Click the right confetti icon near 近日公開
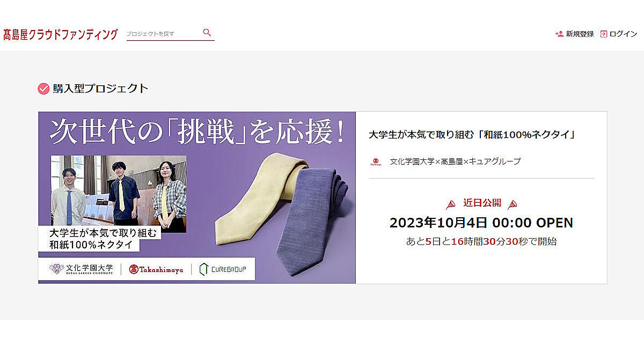The image size is (644, 338). (x=513, y=204)
